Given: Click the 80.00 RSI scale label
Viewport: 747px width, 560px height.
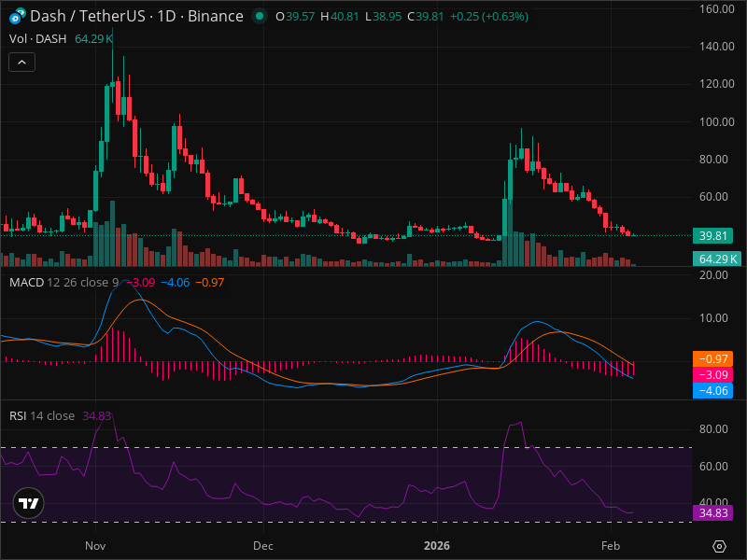Looking at the screenshot, I should coord(713,429).
